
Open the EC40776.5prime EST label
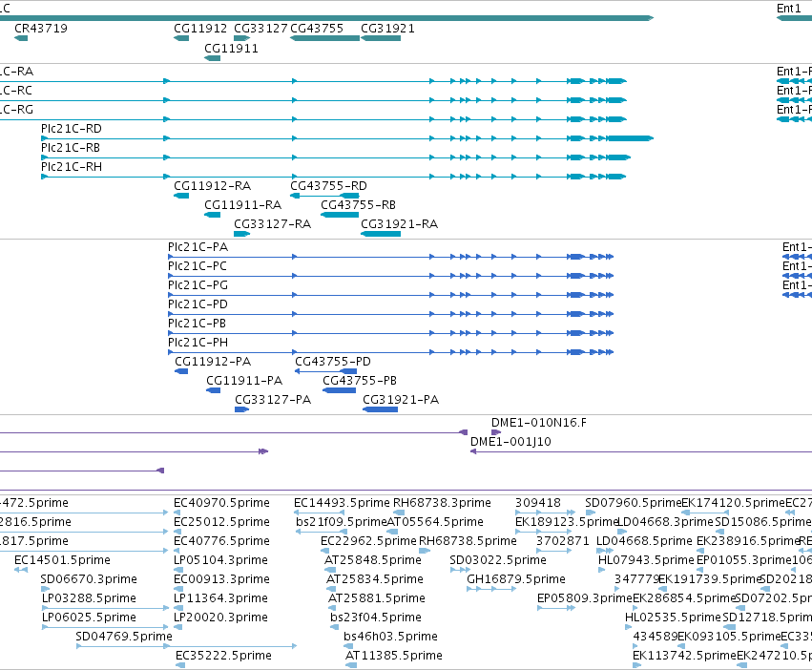click(221, 541)
